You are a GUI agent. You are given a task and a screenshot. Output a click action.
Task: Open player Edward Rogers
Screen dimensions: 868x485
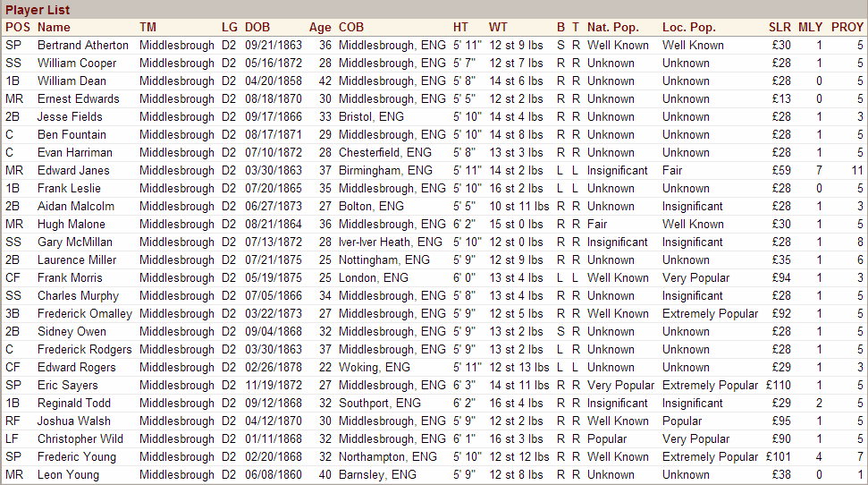click(x=76, y=367)
